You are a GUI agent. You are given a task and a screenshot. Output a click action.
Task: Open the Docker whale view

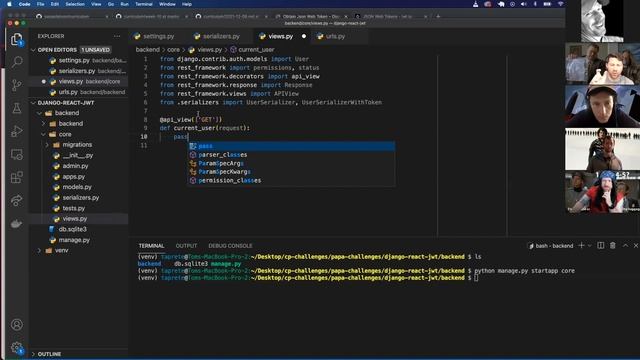[x=17, y=224]
